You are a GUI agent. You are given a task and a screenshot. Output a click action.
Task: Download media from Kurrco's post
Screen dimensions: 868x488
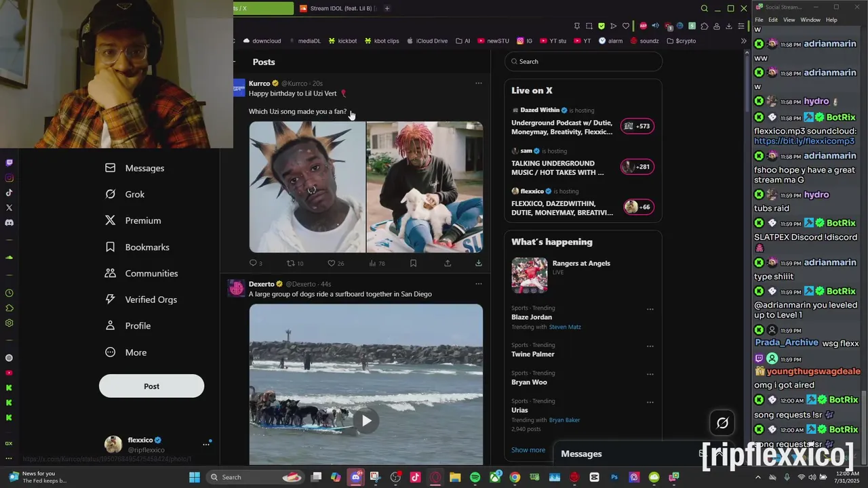click(479, 263)
